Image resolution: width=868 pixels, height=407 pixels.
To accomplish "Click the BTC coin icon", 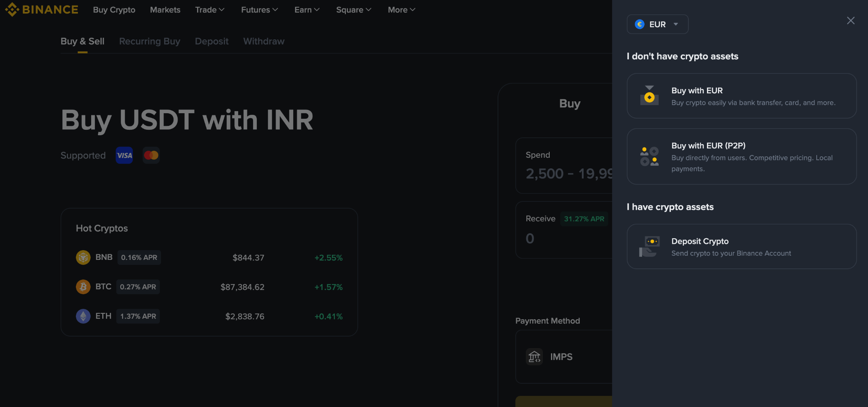I will (83, 287).
